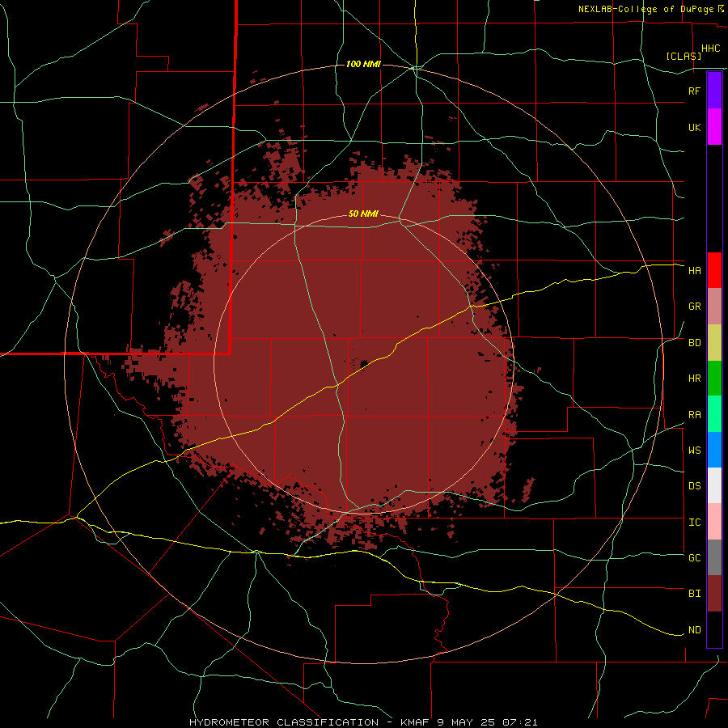Select the WS legend label

coord(694,451)
